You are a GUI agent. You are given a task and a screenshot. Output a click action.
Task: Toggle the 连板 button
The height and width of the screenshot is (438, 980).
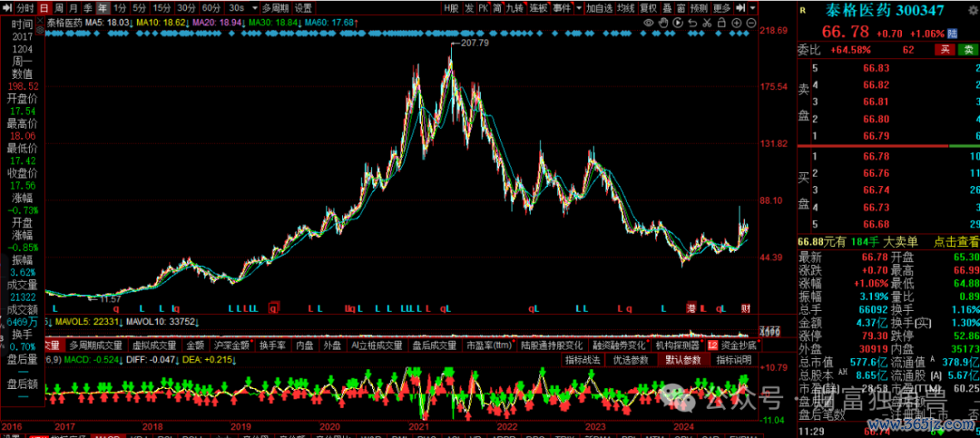[539, 8]
